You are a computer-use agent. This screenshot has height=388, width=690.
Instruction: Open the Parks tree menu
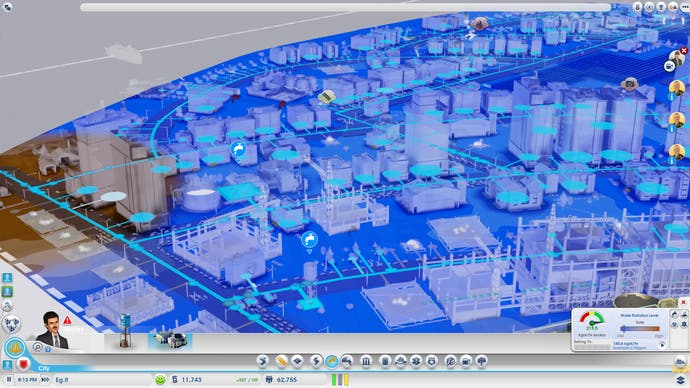pos(482,361)
